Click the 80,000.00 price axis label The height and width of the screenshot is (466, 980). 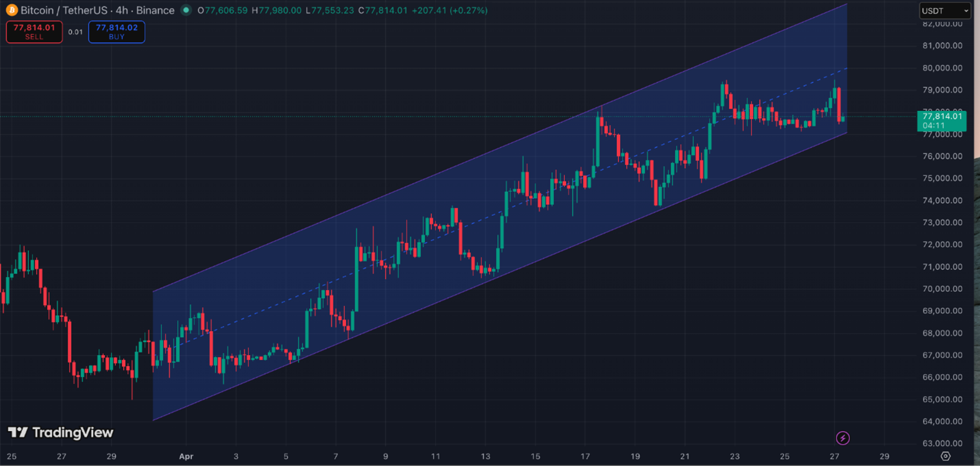click(942, 68)
